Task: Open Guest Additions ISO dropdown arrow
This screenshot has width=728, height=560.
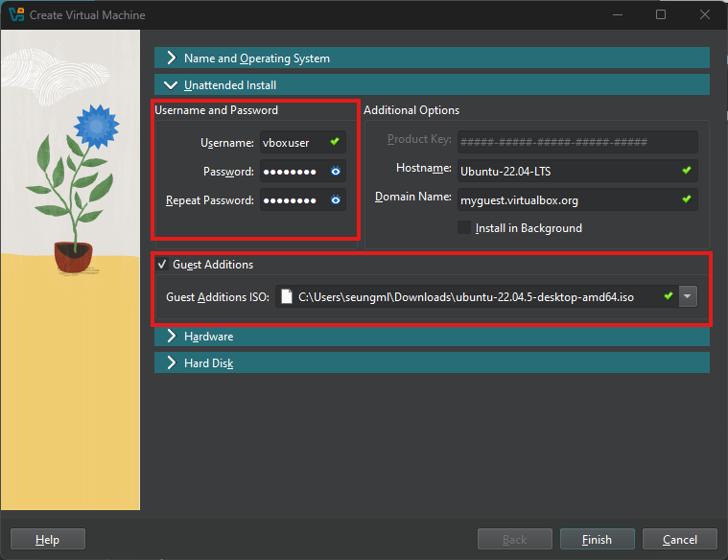Action: pos(688,296)
